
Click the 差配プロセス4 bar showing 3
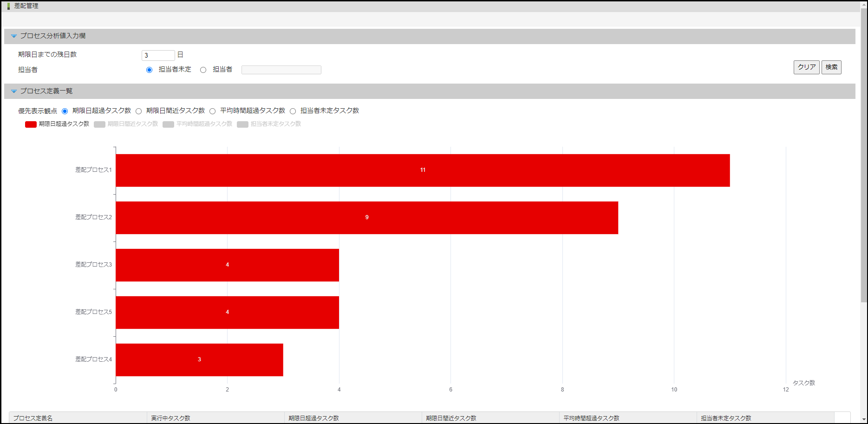pyautogui.click(x=199, y=360)
